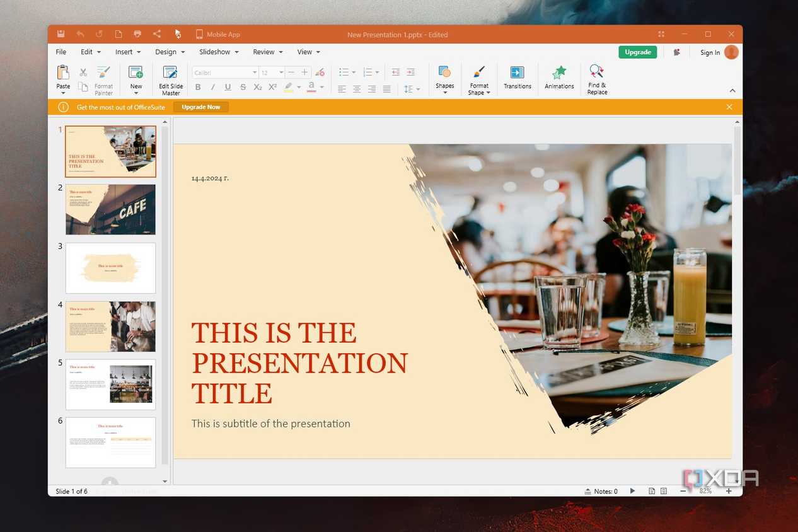
Task: Open the Calibri font name dropdown
Action: pyautogui.click(x=255, y=72)
